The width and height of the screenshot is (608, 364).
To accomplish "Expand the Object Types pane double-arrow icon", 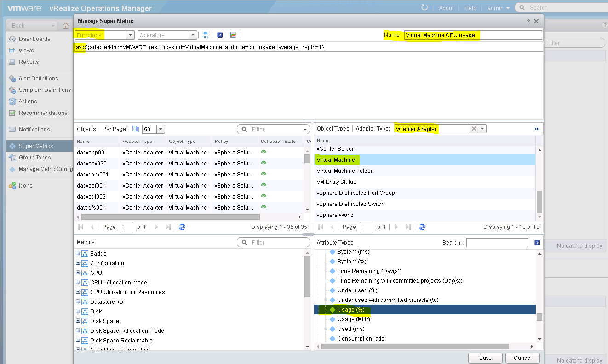I will (x=537, y=129).
